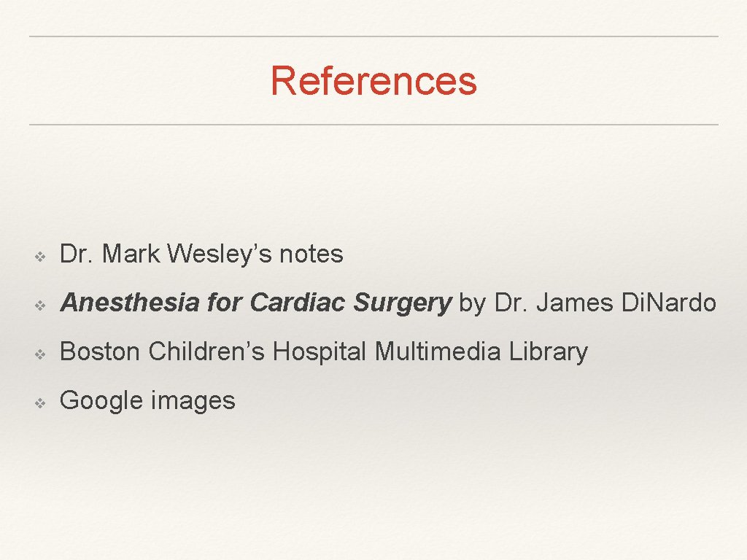
Task: Click the text by Dr. James DiNardo
Action: pos(587,303)
